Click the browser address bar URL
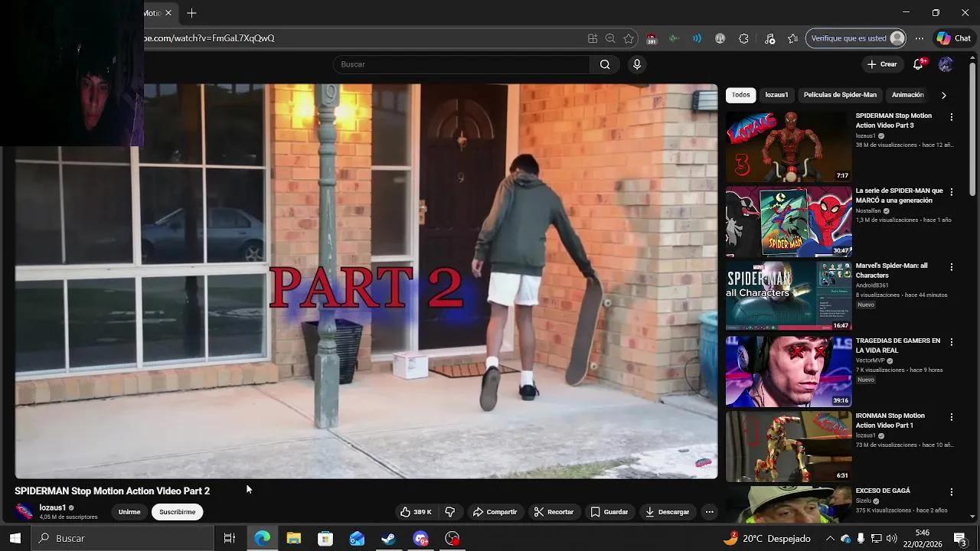This screenshot has width=980, height=551. tap(209, 38)
